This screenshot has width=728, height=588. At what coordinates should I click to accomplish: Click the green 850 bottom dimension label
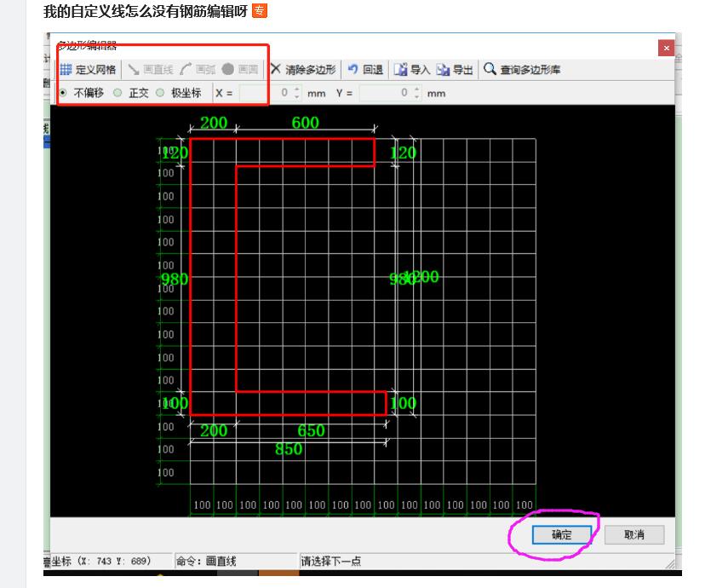click(289, 449)
